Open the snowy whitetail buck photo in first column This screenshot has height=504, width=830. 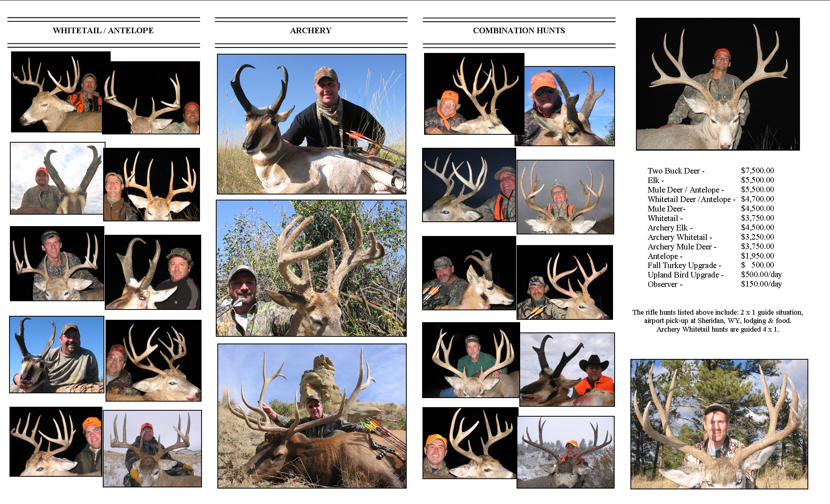(153, 449)
